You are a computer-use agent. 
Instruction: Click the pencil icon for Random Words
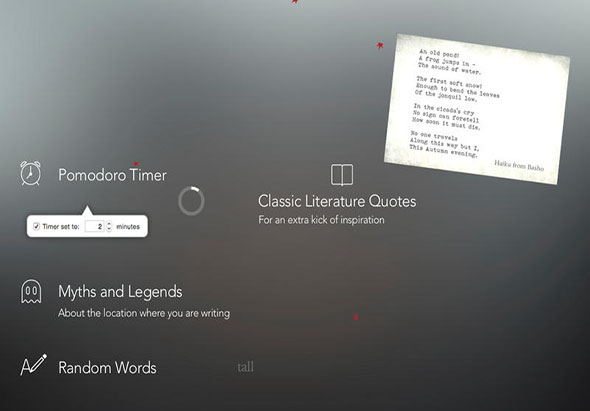click(33, 364)
